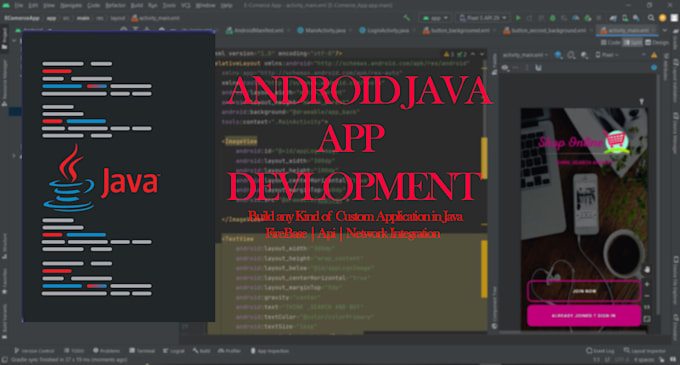680x365 pixels.
Task: Click the orange account avatar icon
Action: [x=662, y=18]
